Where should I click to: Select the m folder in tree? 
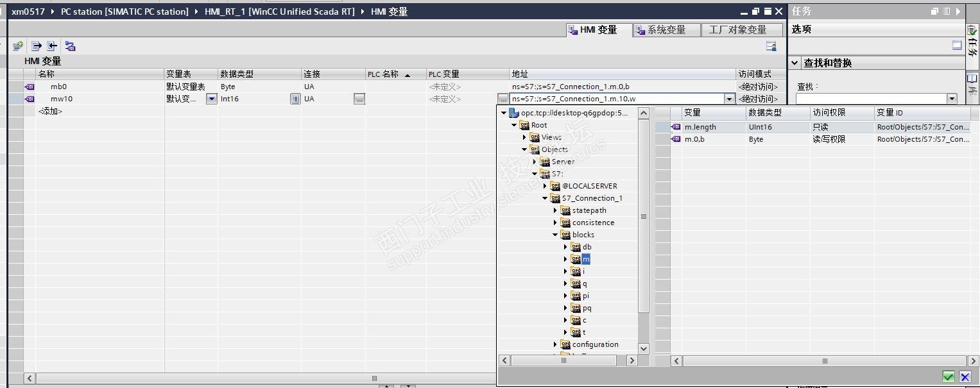pyautogui.click(x=581, y=259)
